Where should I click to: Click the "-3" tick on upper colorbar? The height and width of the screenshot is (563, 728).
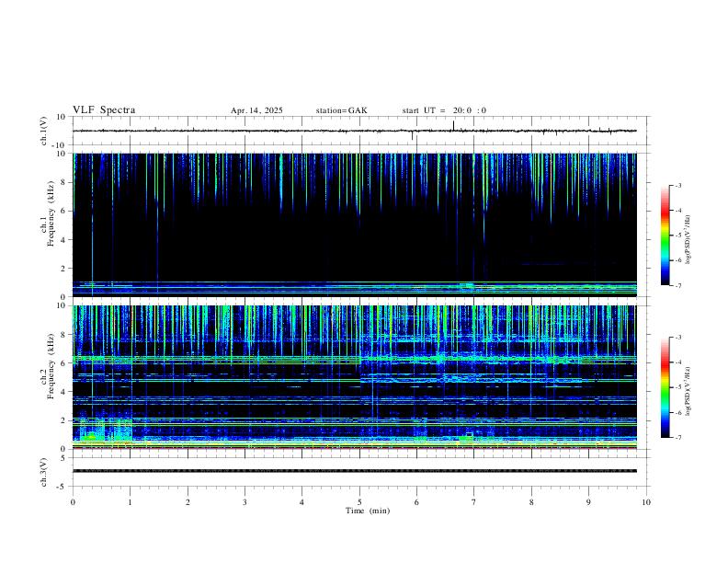coord(678,185)
